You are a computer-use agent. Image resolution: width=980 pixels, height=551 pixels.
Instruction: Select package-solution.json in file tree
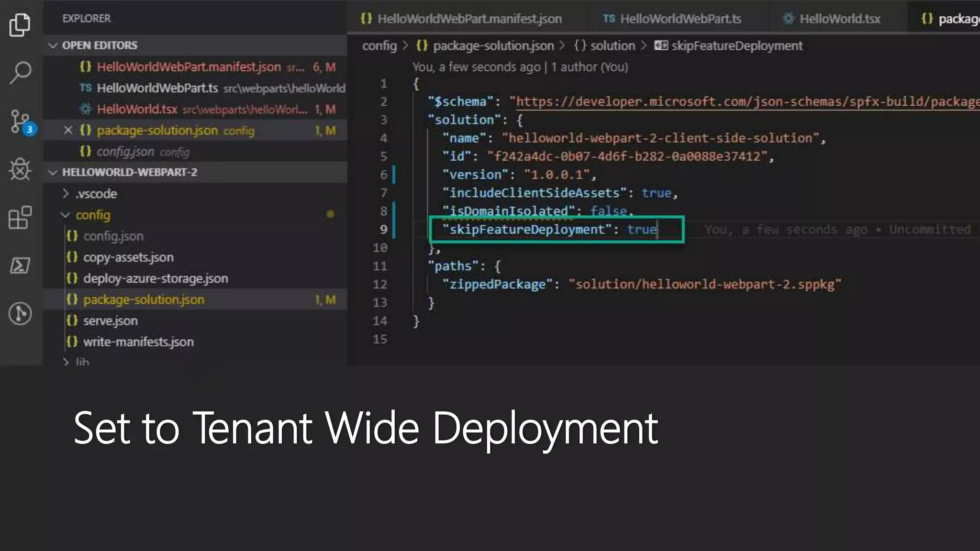tap(195, 299)
